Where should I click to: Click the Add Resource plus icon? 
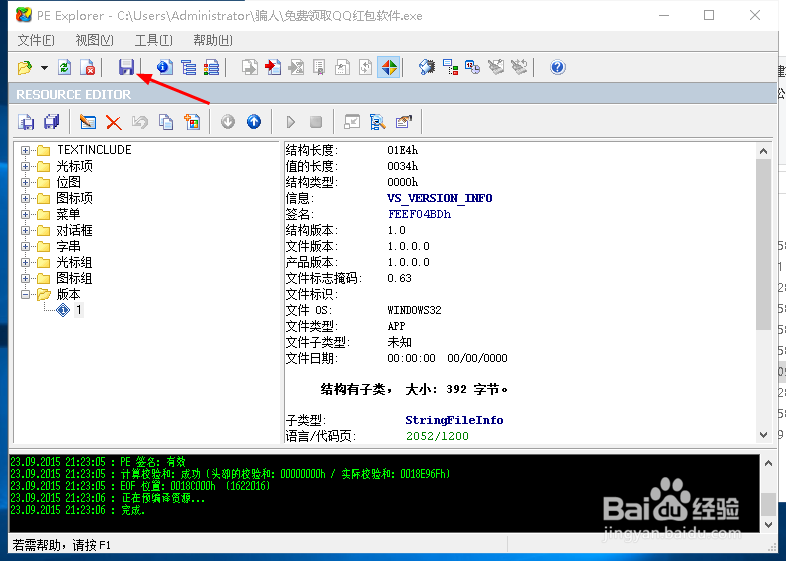192,122
